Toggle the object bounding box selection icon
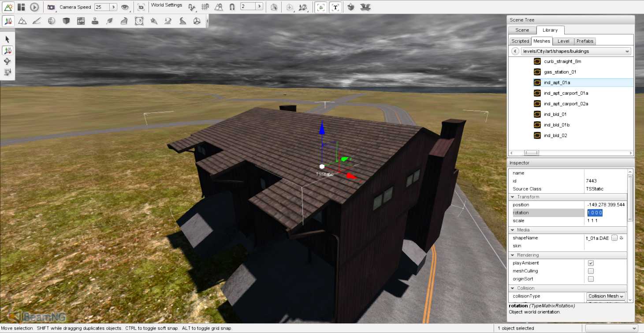 pyautogui.click(x=274, y=7)
